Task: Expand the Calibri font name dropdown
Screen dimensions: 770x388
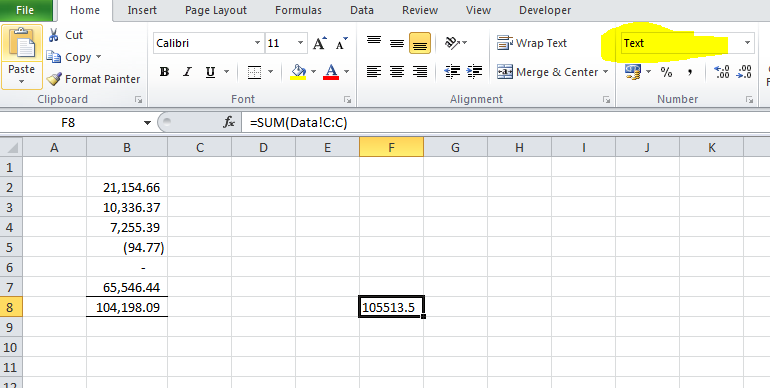Action: pos(257,43)
